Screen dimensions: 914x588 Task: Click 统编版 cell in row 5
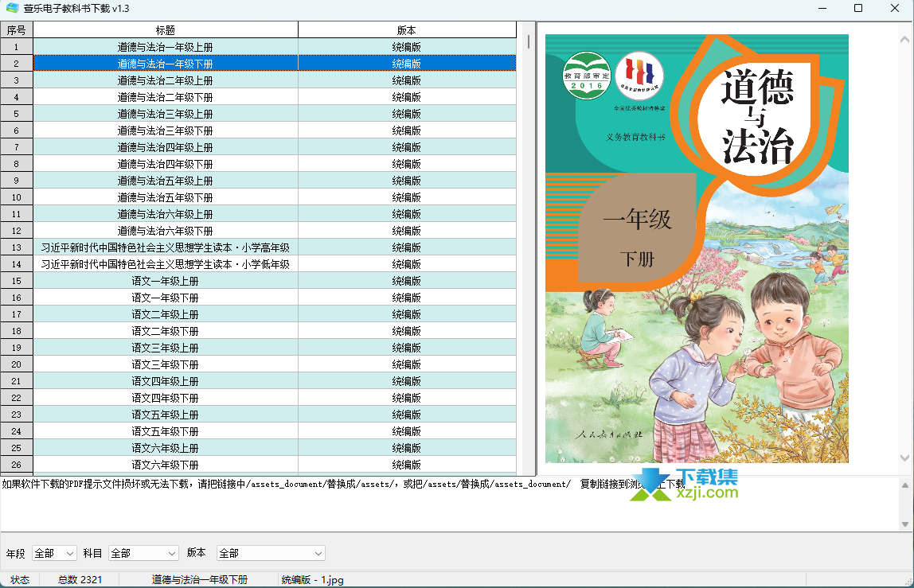tap(407, 114)
